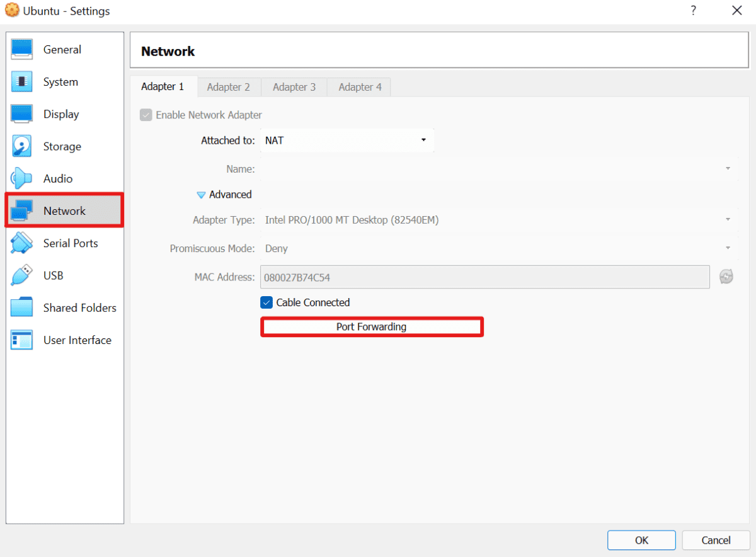
Task: Toggle the Enable Network Adapter checkbox
Action: coord(146,115)
